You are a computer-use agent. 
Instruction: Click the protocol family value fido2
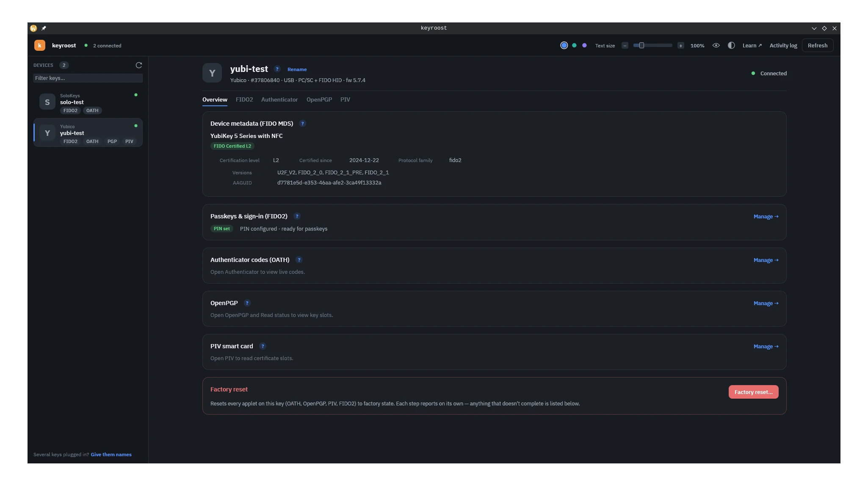tap(455, 160)
